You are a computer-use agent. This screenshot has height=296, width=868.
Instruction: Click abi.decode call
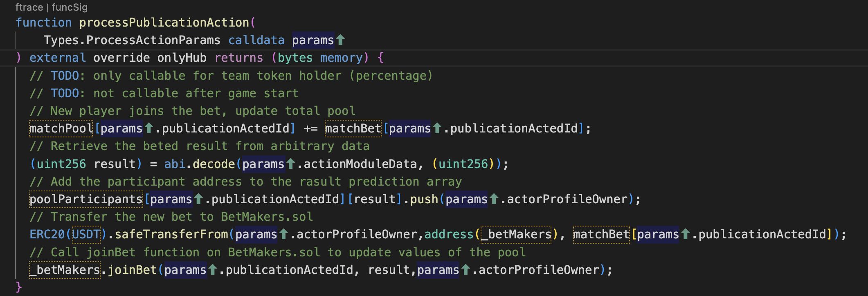199,164
